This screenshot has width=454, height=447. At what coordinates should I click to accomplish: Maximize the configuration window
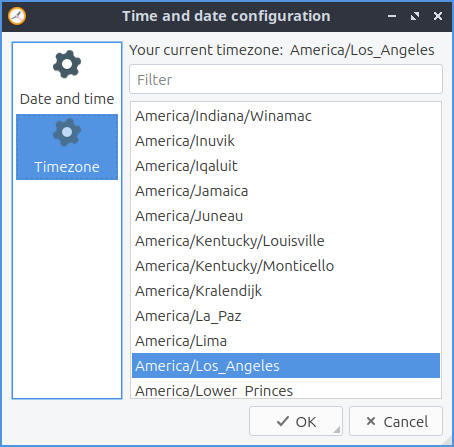click(x=415, y=16)
